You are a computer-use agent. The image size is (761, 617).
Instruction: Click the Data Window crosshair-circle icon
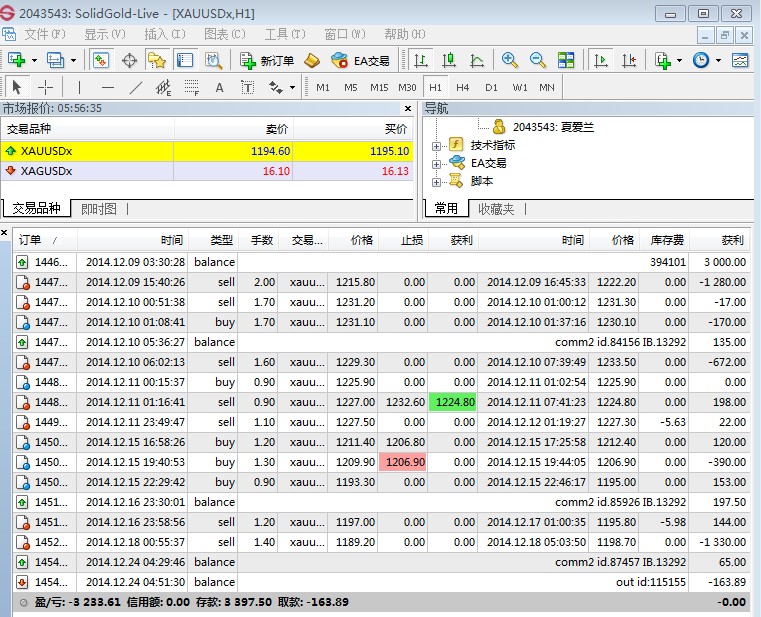[x=129, y=61]
